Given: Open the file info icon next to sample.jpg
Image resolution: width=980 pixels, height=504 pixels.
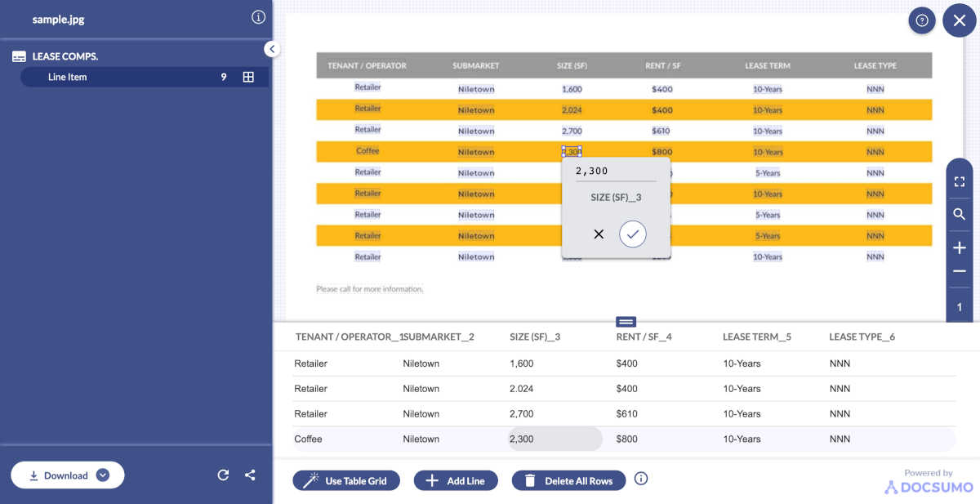Looking at the screenshot, I should pyautogui.click(x=258, y=18).
